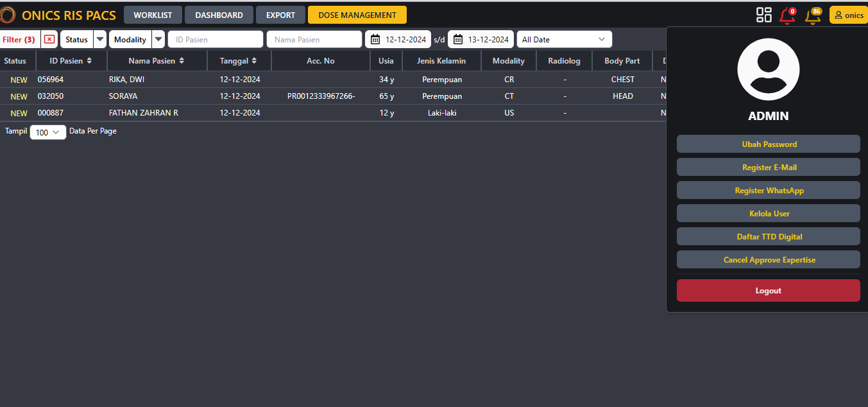Click the Nama Pasien search field
868x407 pixels.
314,39
